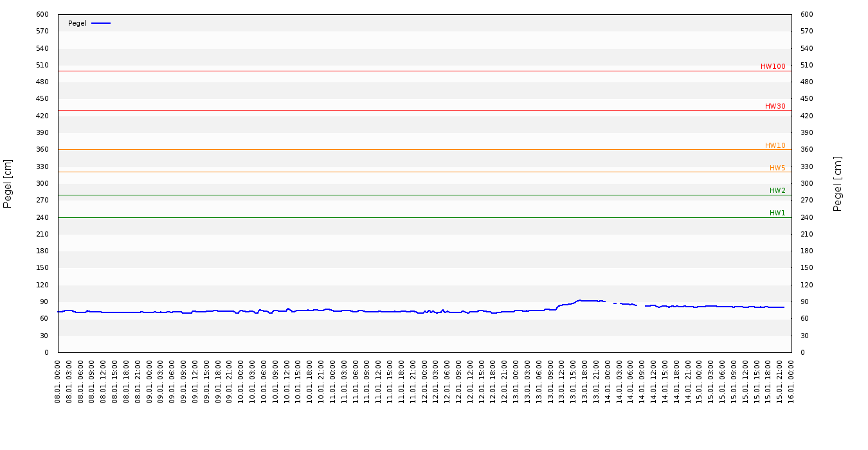Screen dimensions: 868x450
Task: Click the 300 tick on left y-axis
Action: [x=42, y=183]
